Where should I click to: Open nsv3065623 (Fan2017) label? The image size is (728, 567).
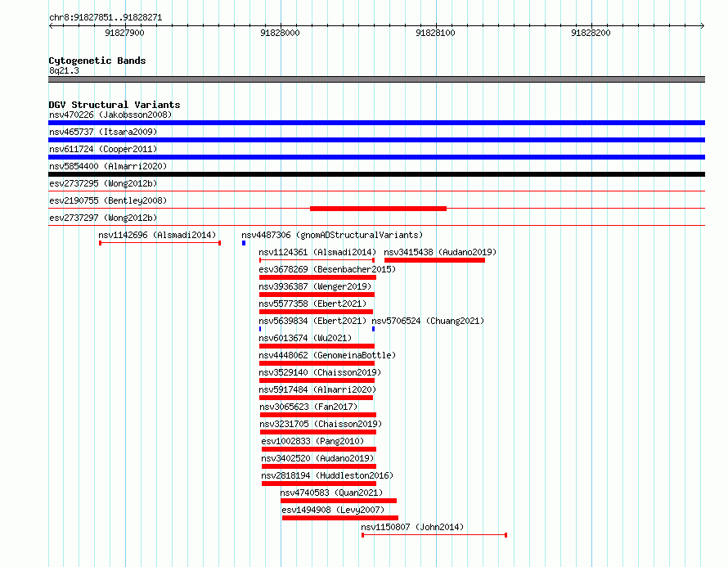[x=308, y=407]
